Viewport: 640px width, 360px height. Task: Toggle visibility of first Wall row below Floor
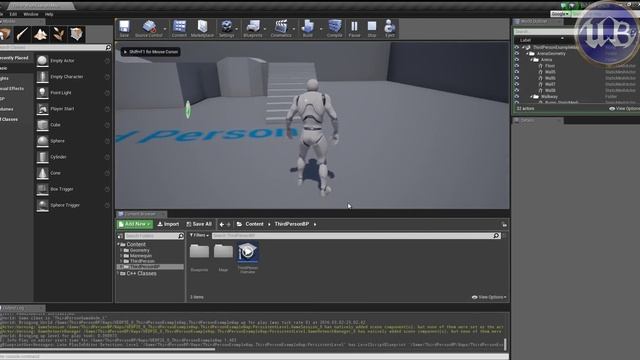click(x=517, y=72)
